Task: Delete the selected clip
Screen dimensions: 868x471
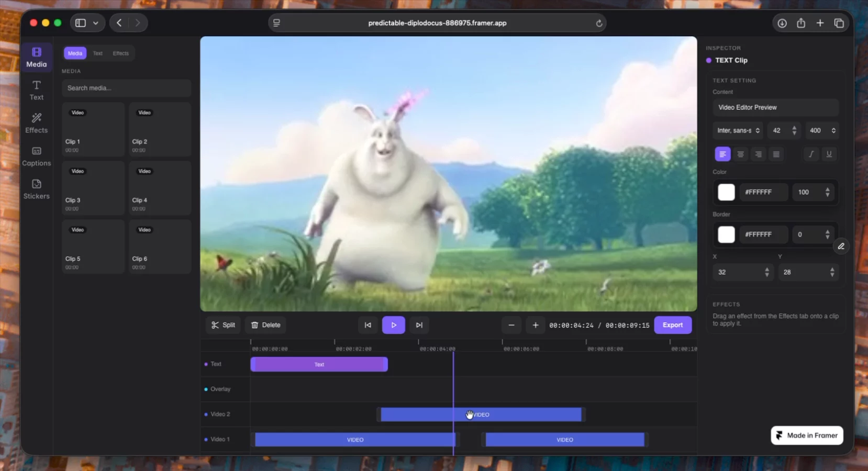Action: coord(266,325)
